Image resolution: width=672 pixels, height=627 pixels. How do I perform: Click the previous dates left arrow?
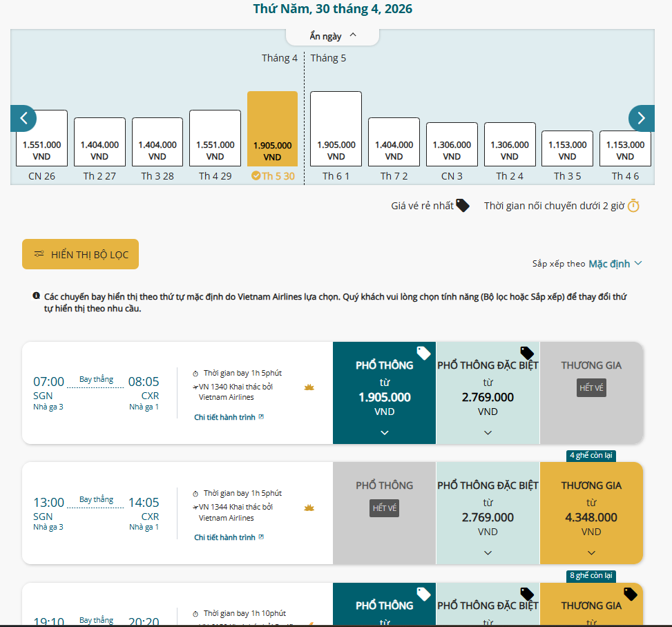[x=23, y=118]
